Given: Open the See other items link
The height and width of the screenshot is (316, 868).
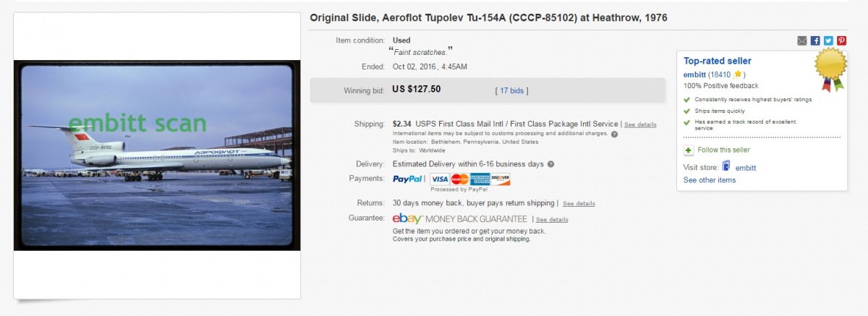Looking at the screenshot, I should (x=710, y=180).
